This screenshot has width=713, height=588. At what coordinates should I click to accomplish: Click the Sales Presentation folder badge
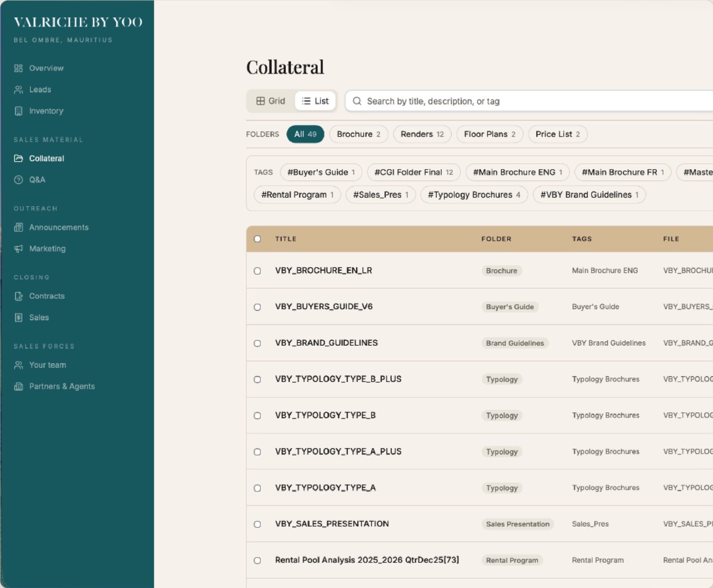pyautogui.click(x=518, y=524)
